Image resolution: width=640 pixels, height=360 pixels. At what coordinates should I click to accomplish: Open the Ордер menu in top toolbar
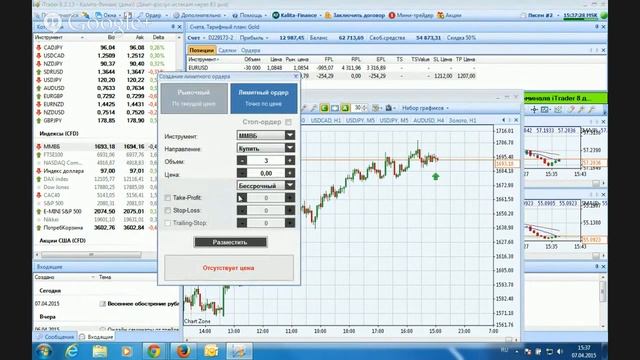(x=153, y=16)
